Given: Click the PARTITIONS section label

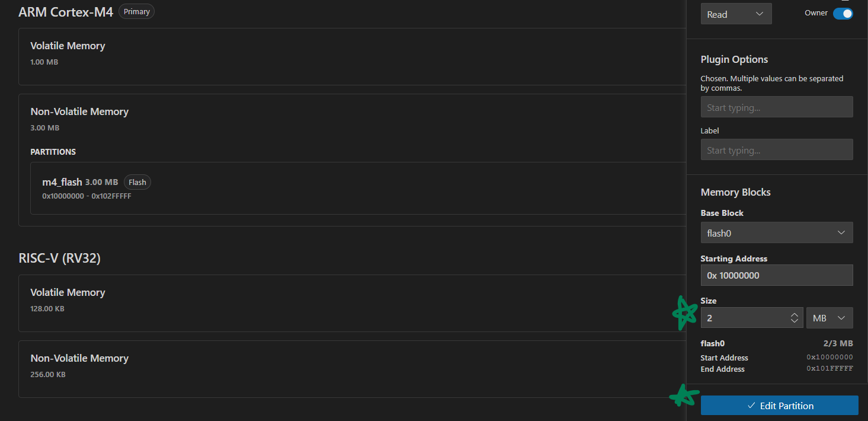Looking at the screenshot, I should tap(53, 152).
